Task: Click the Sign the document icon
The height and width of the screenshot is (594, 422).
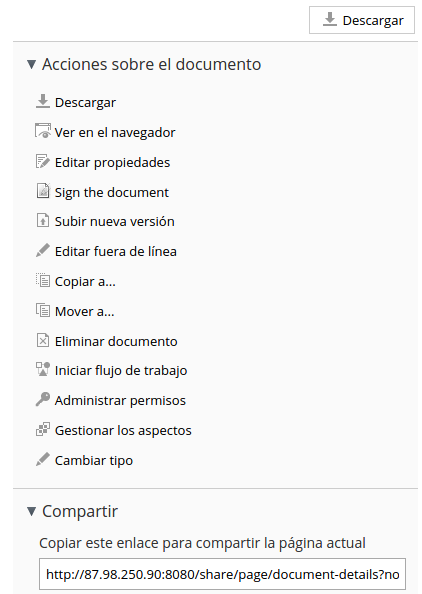Action: (x=43, y=191)
